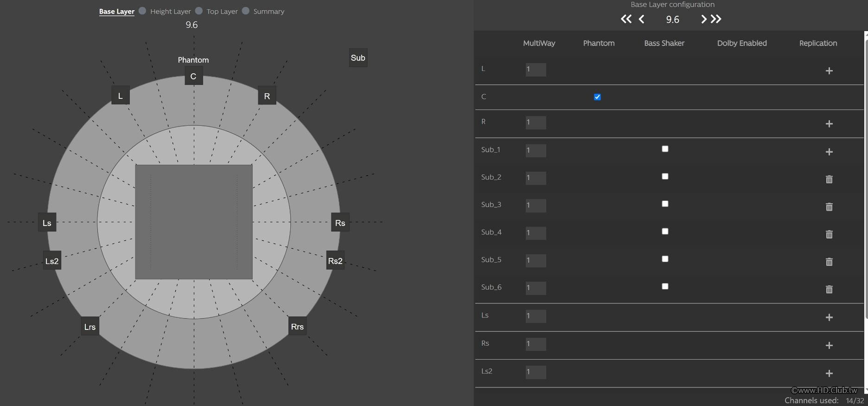This screenshot has height=406, width=868.
Task: Go to previous layout with single left chevron
Action: point(642,19)
